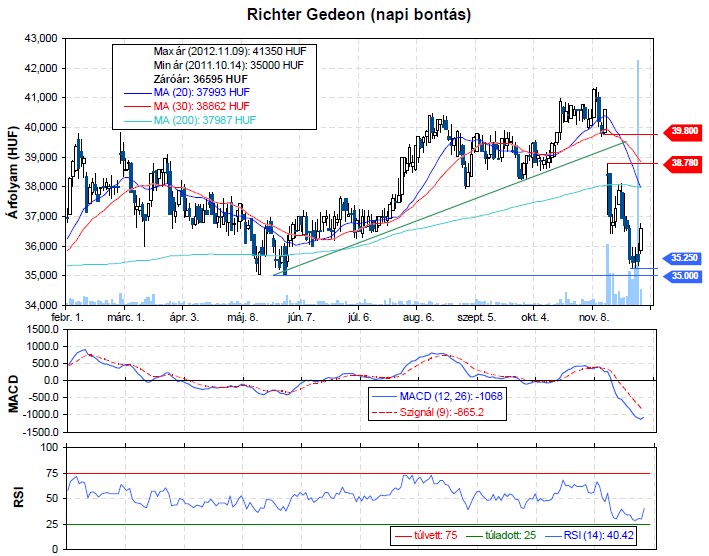Image resolution: width=709 pixels, height=556 pixels.
Task: Click the -500.0 MACD axis label
Action: 43,398
